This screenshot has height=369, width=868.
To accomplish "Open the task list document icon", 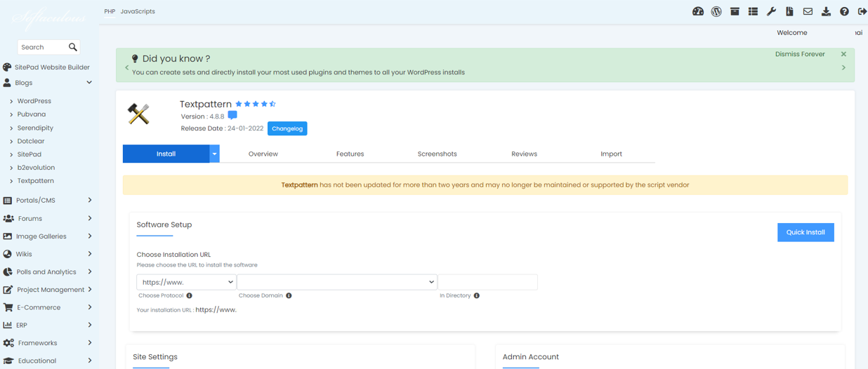I will click(x=789, y=11).
